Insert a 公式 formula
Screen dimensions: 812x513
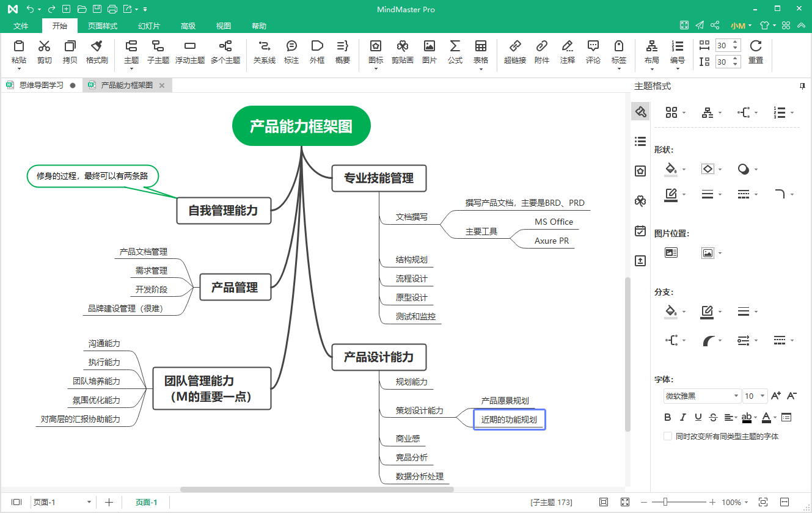click(455, 52)
